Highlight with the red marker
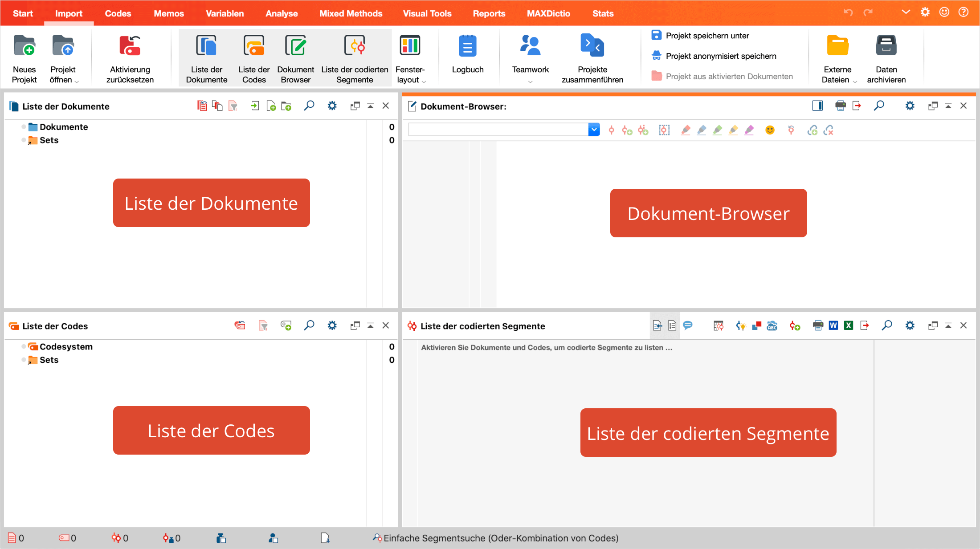 [x=686, y=130]
